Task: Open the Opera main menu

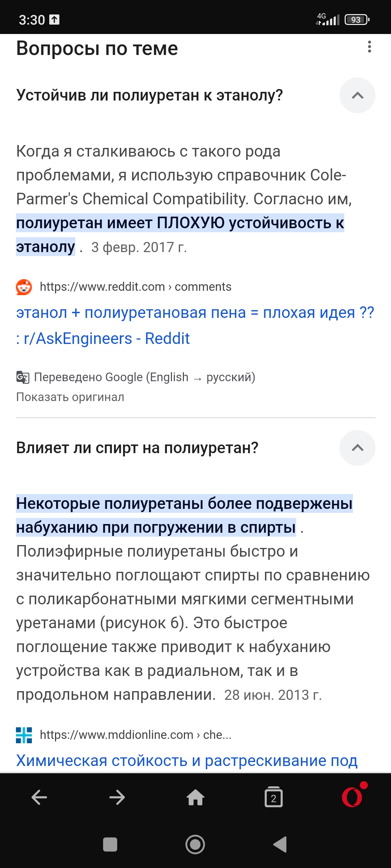Action: pyautogui.click(x=352, y=797)
